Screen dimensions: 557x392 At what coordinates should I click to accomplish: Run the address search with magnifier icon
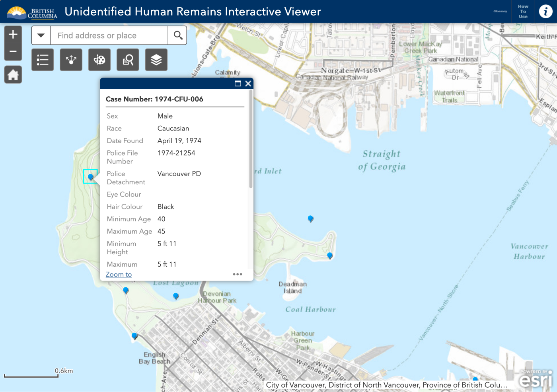[177, 35]
